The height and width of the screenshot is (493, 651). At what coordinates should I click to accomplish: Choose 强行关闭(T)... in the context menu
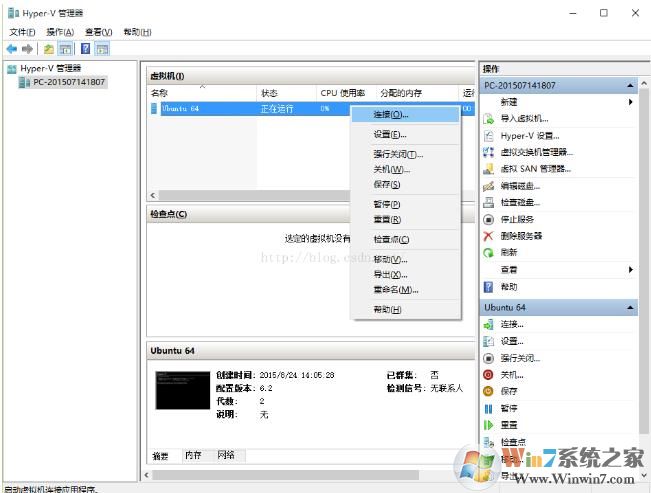(x=406, y=155)
